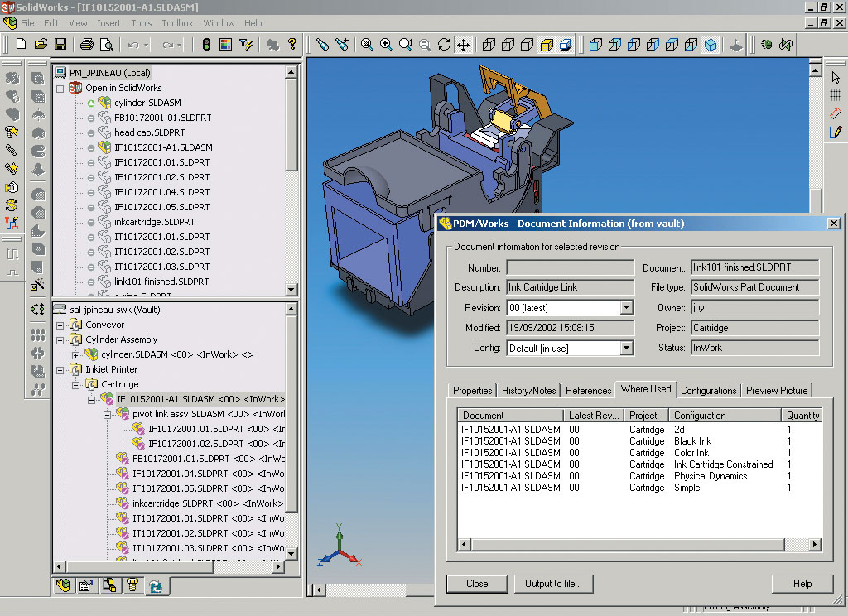Collapse the Cylinder Assembly folder
Screen dimensions: 848x616
[60, 340]
